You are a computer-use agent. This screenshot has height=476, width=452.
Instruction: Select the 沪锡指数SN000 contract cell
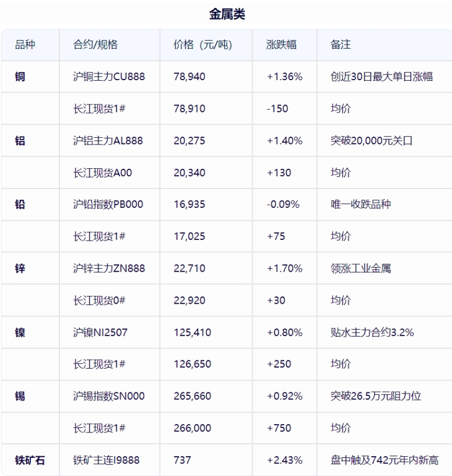[x=108, y=396]
